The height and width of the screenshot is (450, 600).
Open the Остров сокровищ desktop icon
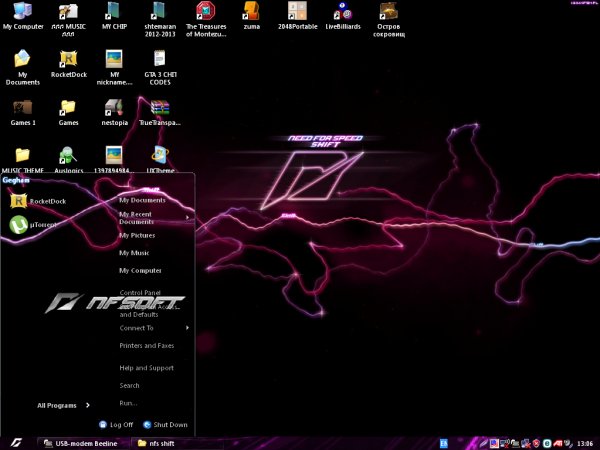click(389, 18)
